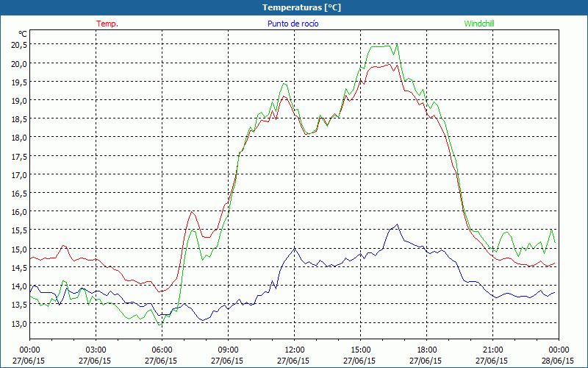Viewport: 588px width, 368px height.
Task: Click the 28/06/15 date label
Action: (x=558, y=361)
